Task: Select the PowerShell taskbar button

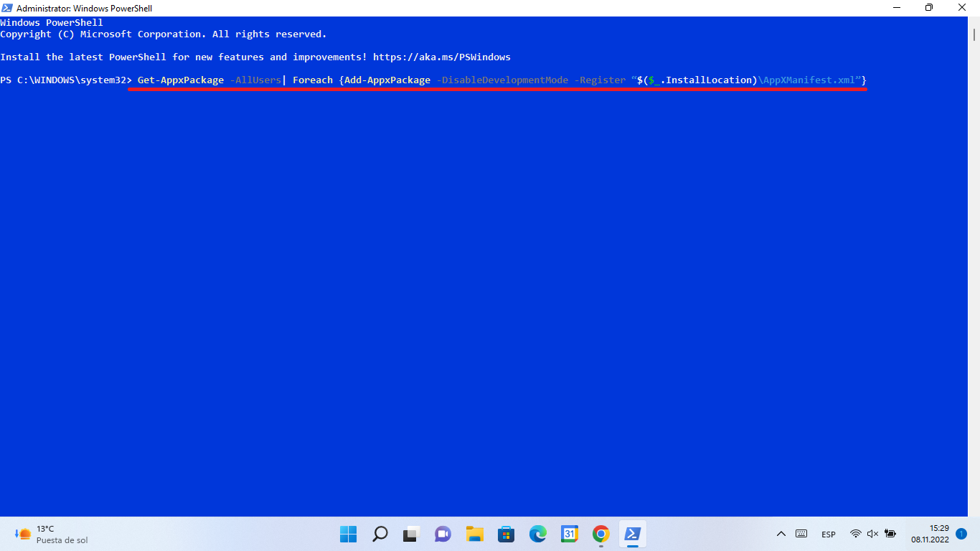Action: click(633, 534)
